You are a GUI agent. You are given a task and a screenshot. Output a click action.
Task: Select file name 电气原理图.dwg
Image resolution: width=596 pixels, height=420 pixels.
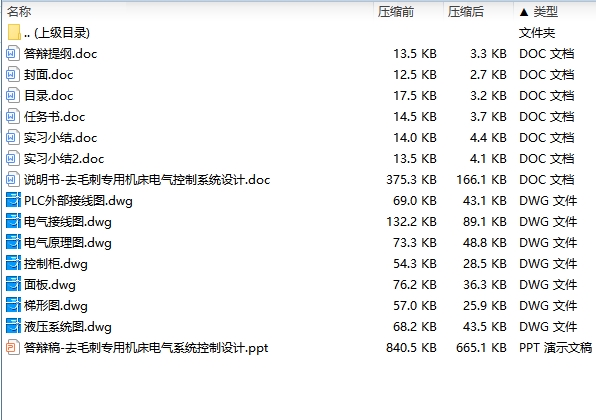pyautogui.click(x=68, y=242)
